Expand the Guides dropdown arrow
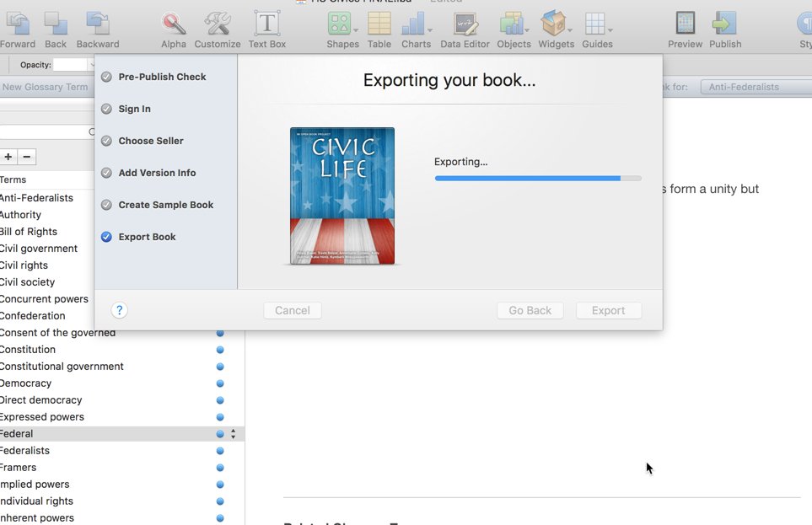The image size is (812, 525). [610, 30]
